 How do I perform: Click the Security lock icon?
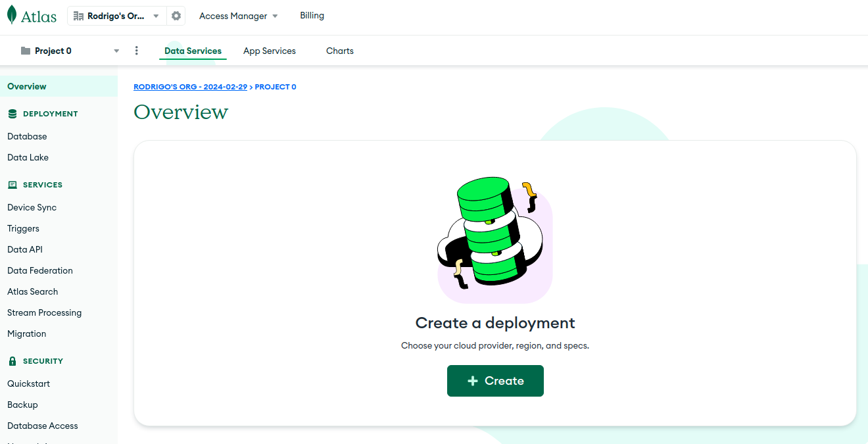click(x=12, y=361)
